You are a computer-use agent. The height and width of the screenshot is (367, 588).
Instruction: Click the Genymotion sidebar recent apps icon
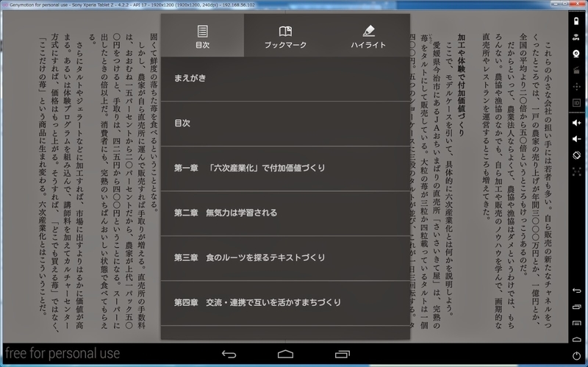576,307
